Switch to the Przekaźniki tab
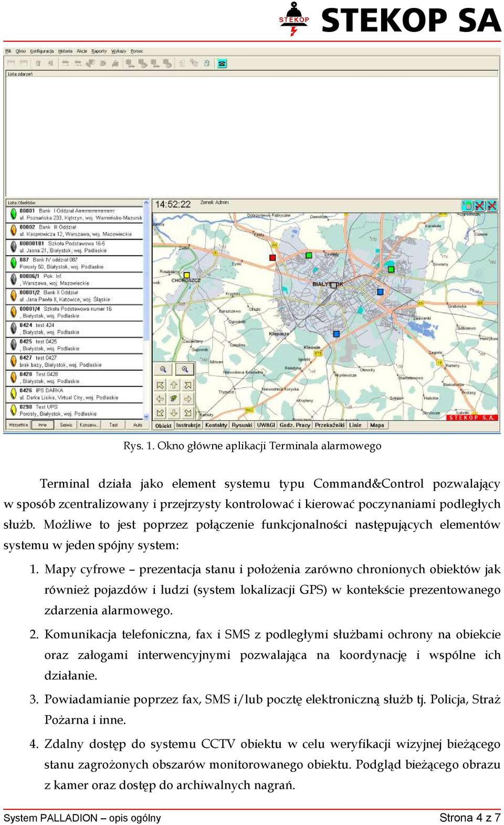 pos(330,425)
